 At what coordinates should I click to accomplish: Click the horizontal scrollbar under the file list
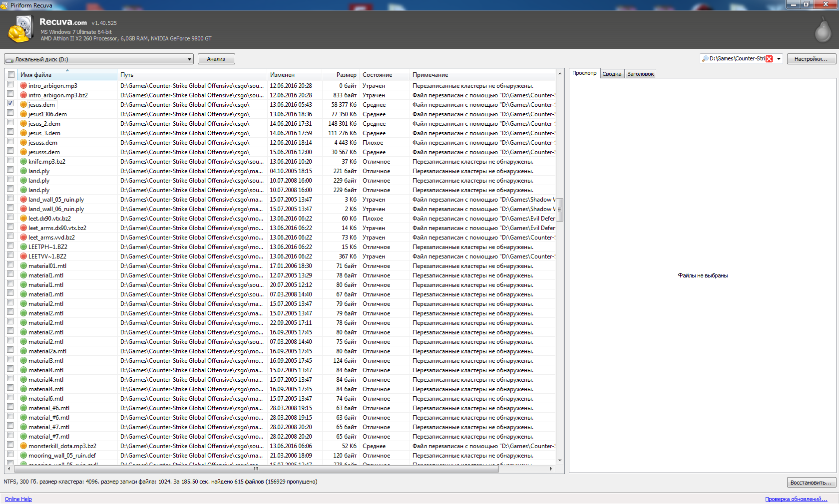256,469
